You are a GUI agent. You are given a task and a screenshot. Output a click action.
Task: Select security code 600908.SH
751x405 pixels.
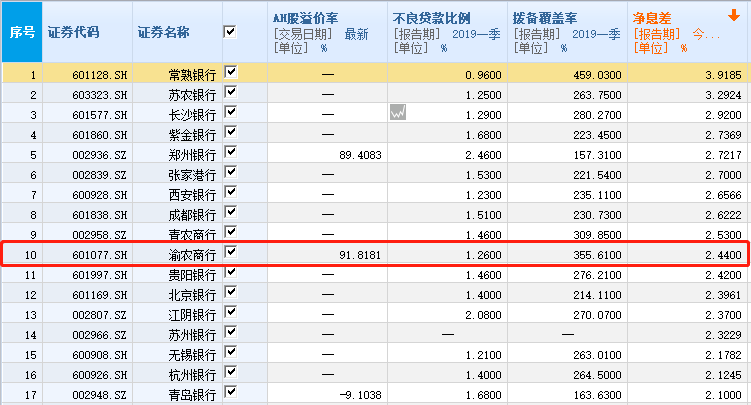[x=100, y=355]
